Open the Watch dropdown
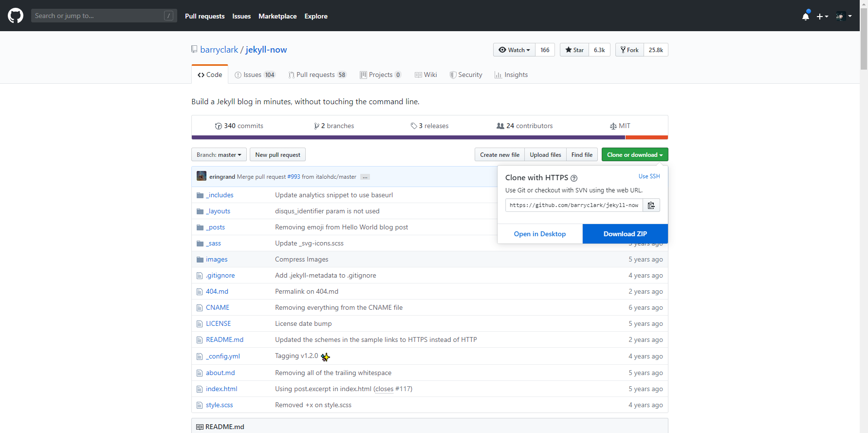 [514, 50]
